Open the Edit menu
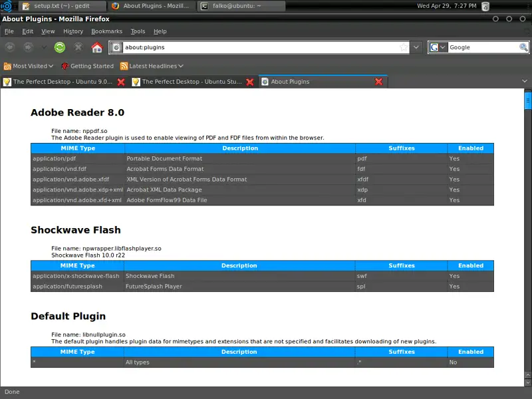Viewport: 532px width, 399px height. click(x=27, y=31)
